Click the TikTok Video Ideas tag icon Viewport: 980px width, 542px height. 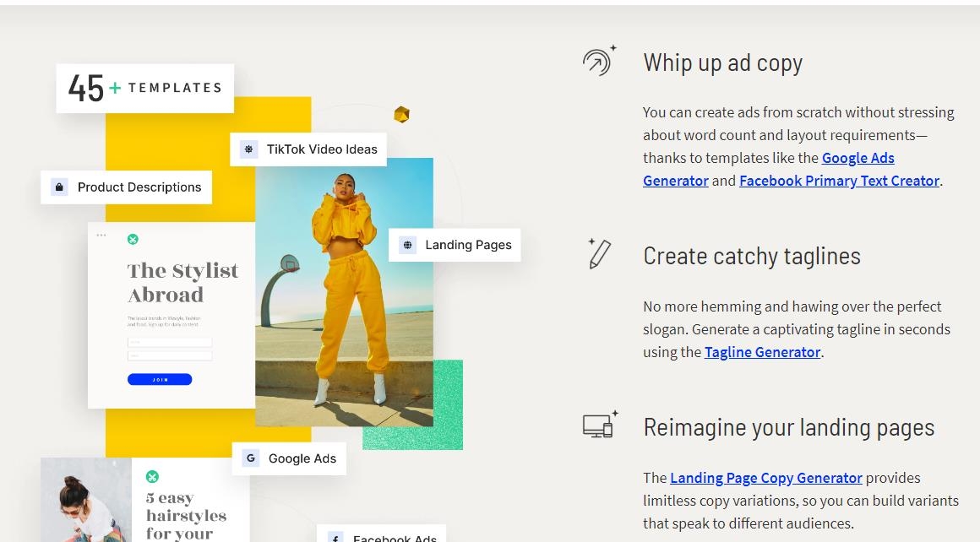point(248,149)
